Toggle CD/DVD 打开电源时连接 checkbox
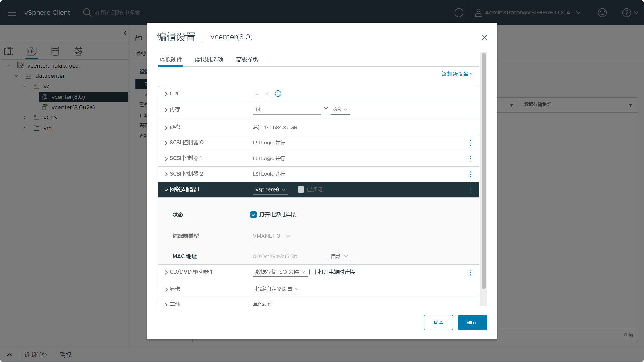 [x=312, y=272]
